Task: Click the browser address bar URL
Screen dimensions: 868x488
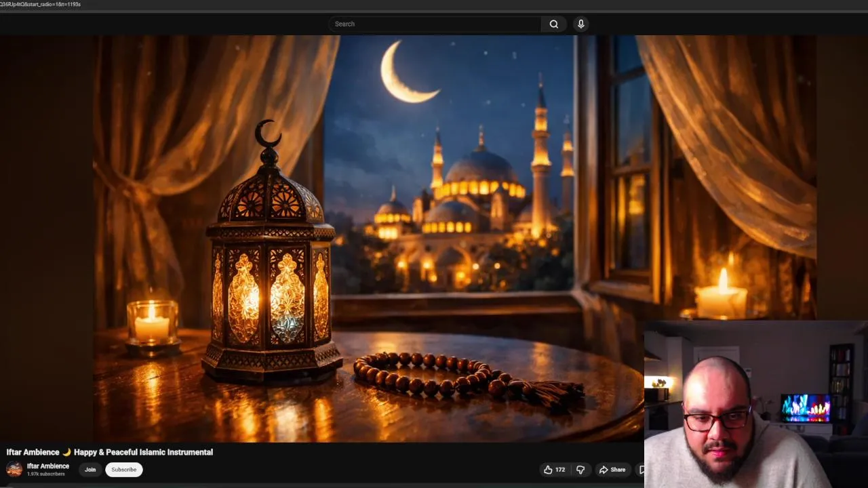Action: click(x=41, y=4)
